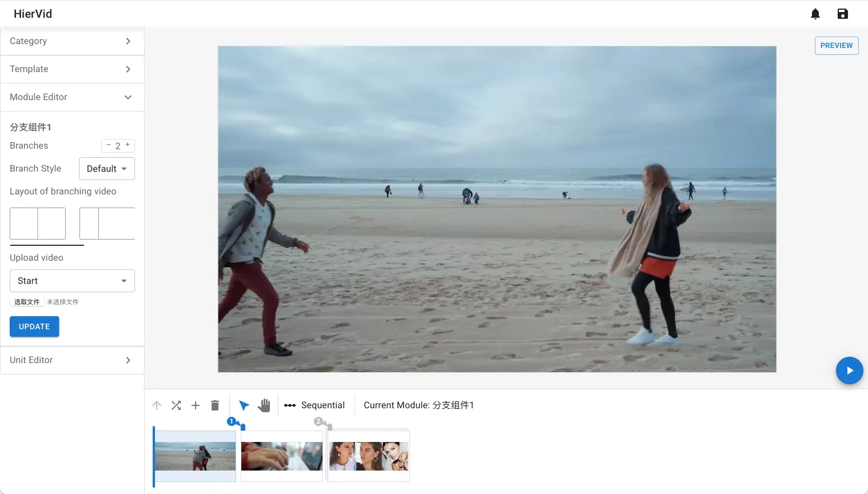Click the UPDATE button

pos(34,326)
